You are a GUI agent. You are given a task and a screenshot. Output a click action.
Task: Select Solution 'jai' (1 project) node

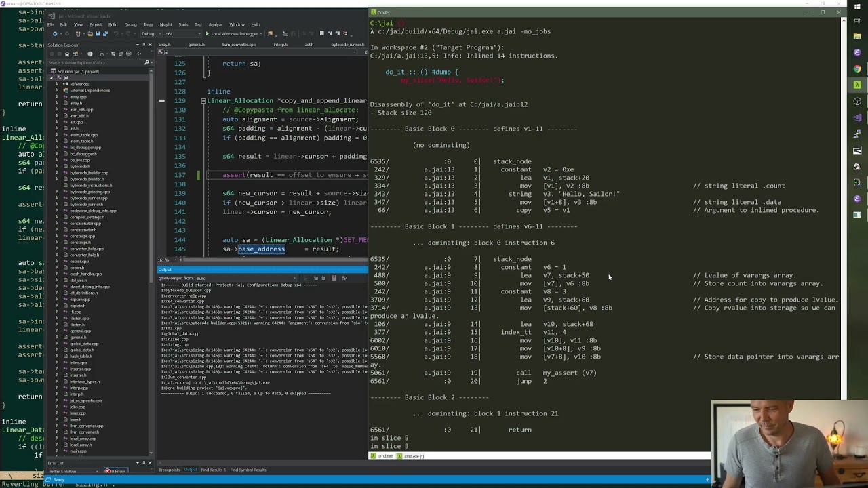tap(78, 71)
